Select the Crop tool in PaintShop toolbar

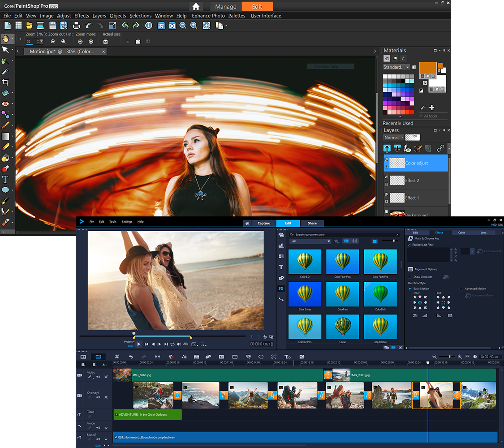tap(5, 82)
